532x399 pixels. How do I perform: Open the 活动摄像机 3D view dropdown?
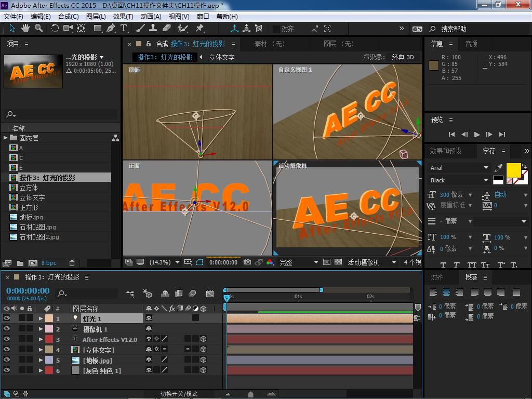click(372, 262)
